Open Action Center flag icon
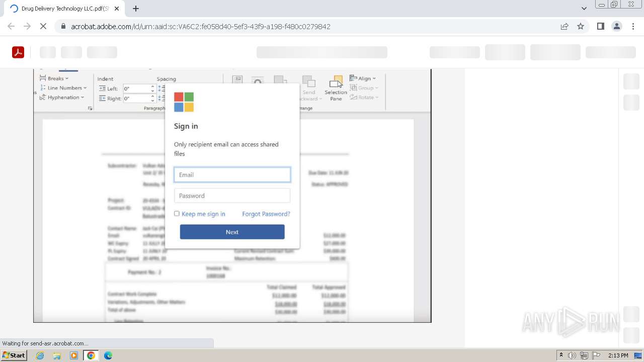This screenshot has width=644, height=362. pyautogui.click(x=596, y=355)
